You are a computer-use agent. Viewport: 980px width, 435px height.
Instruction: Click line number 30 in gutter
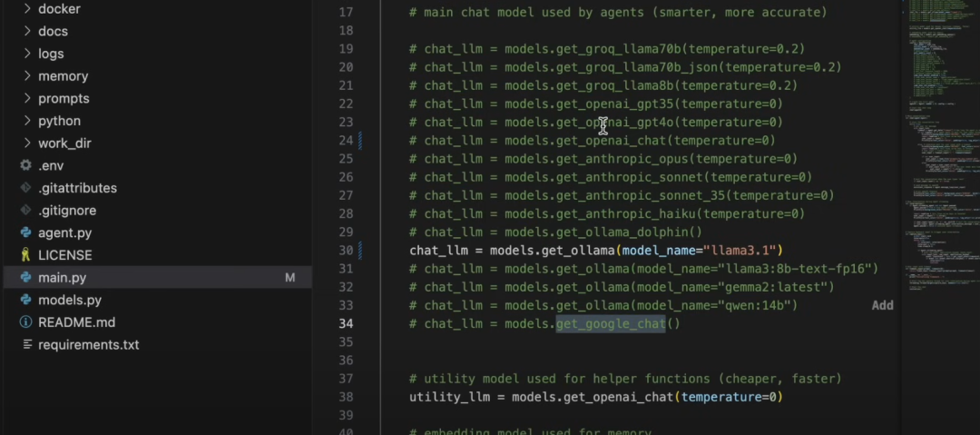345,250
